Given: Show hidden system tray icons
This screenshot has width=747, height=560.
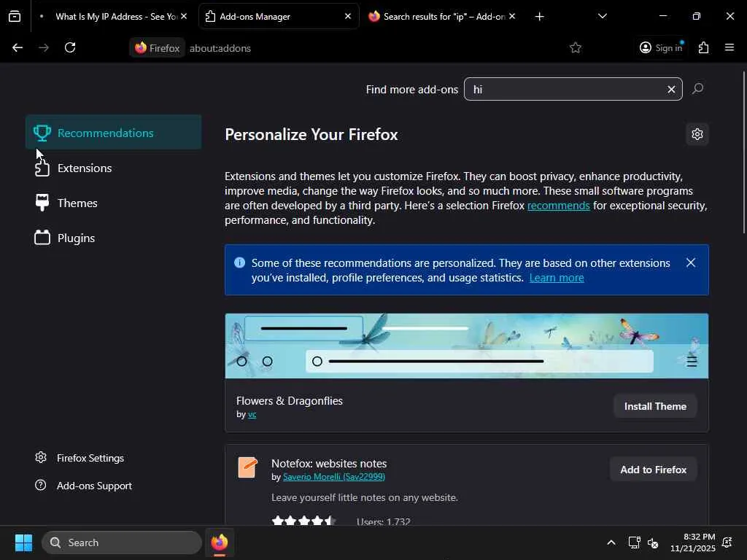Looking at the screenshot, I should pos(611,542).
